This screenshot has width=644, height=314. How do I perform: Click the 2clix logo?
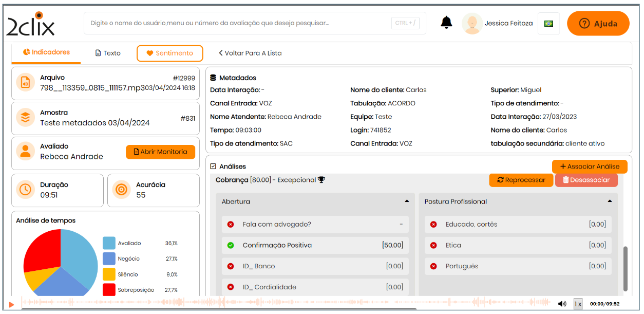31,25
